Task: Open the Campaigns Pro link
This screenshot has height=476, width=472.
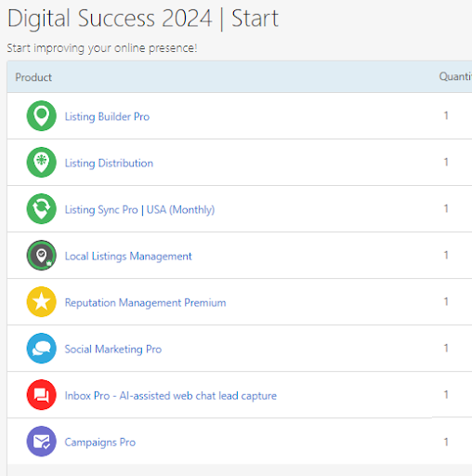Action: pyautogui.click(x=100, y=443)
